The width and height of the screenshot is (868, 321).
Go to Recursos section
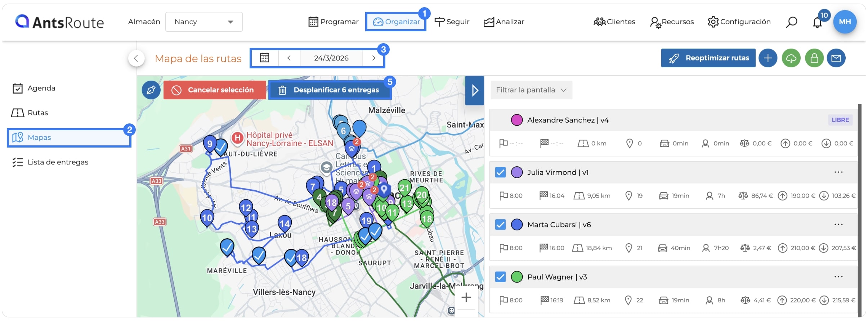[672, 22]
